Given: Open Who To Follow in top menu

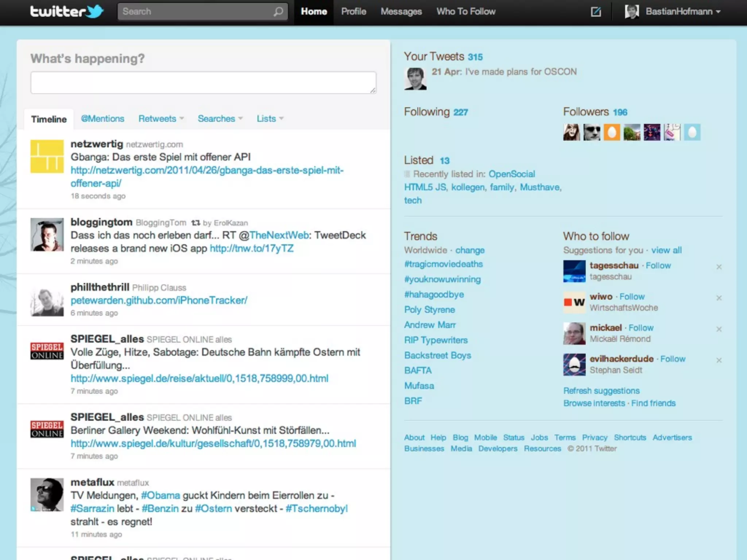Looking at the screenshot, I should (466, 12).
